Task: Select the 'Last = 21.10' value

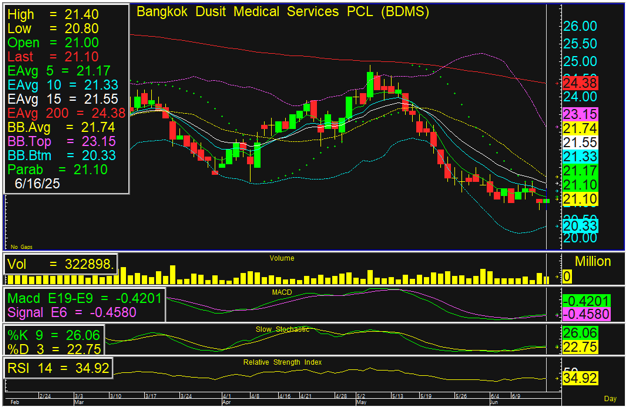Action: (x=53, y=57)
